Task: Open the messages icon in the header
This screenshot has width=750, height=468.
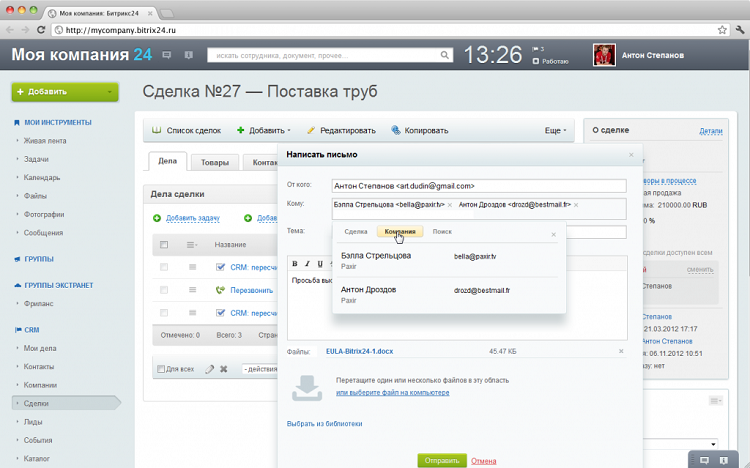Action: tap(166, 55)
